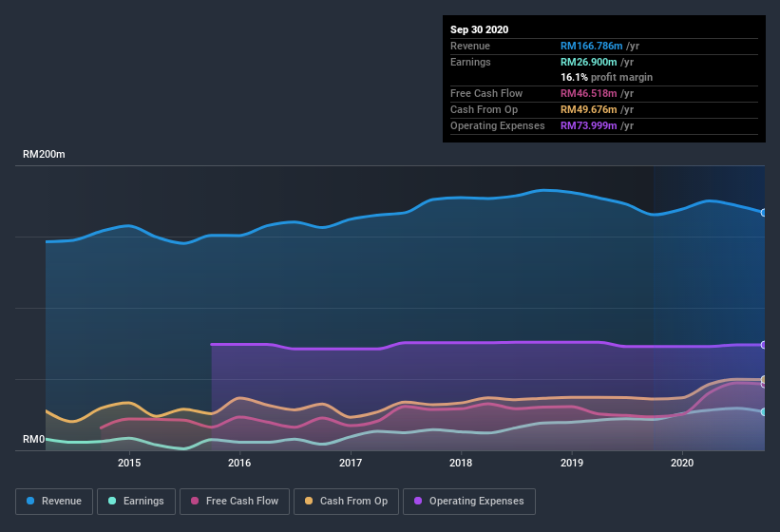
Task: Click the Free Cash Flow label in tooltip
Action: click(x=486, y=93)
